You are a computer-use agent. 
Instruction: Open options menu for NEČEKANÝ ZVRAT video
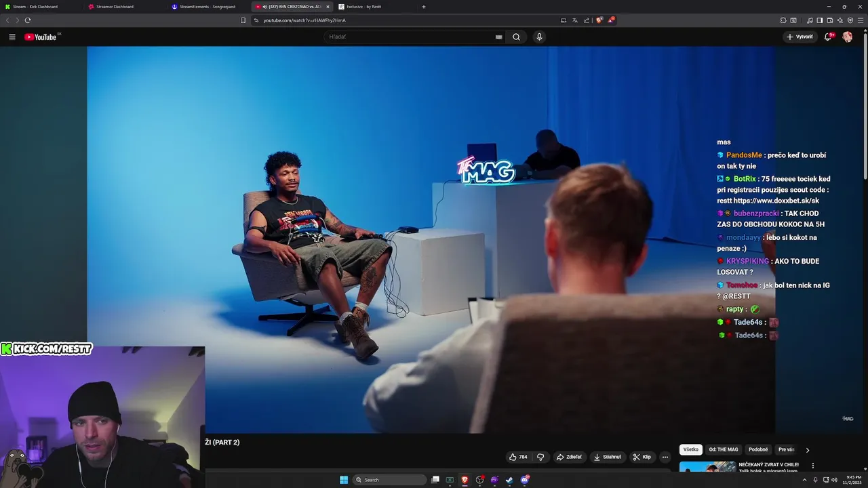click(x=813, y=466)
